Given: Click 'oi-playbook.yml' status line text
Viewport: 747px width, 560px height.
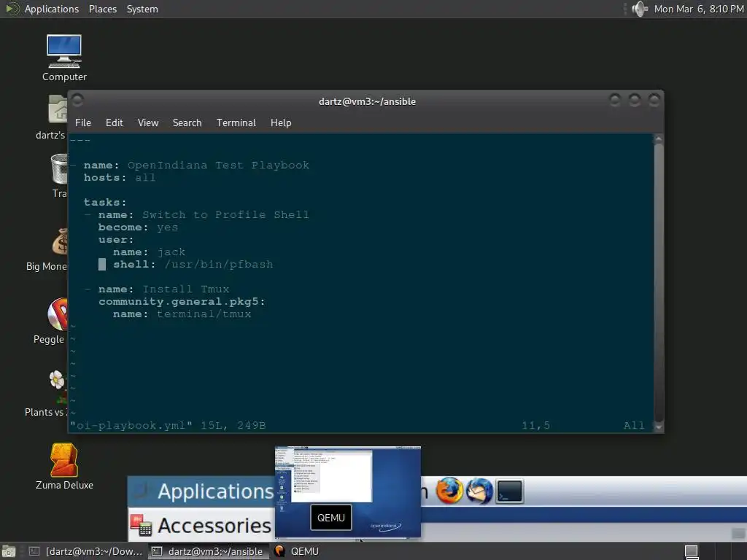Looking at the screenshot, I should pos(131,425).
